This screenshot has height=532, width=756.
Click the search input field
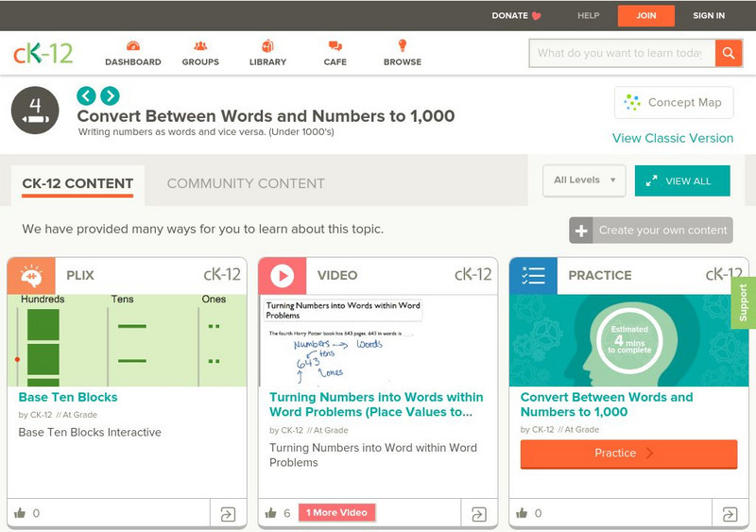(622, 53)
